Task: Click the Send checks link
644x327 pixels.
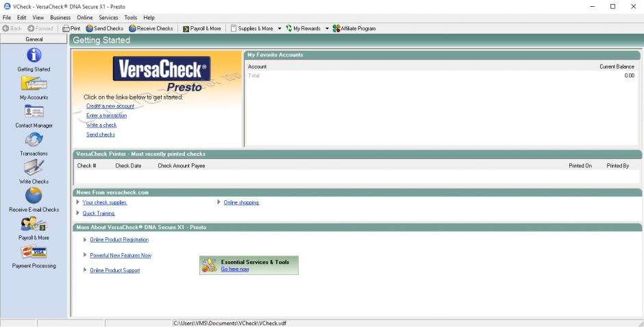Action: click(101, 134)
